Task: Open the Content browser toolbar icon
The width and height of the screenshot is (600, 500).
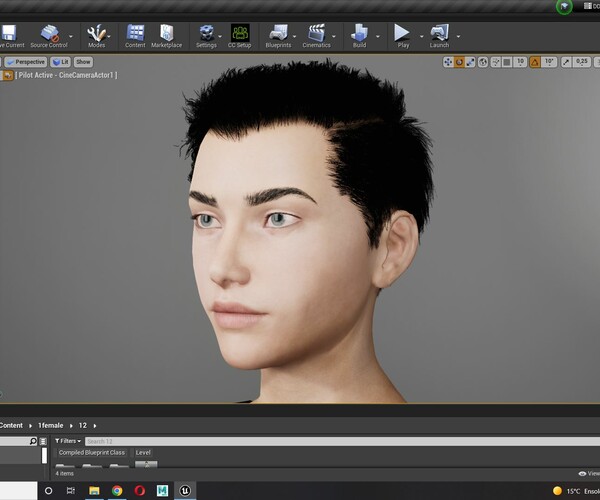Action: pyautogui.click(x=135, y=33)
